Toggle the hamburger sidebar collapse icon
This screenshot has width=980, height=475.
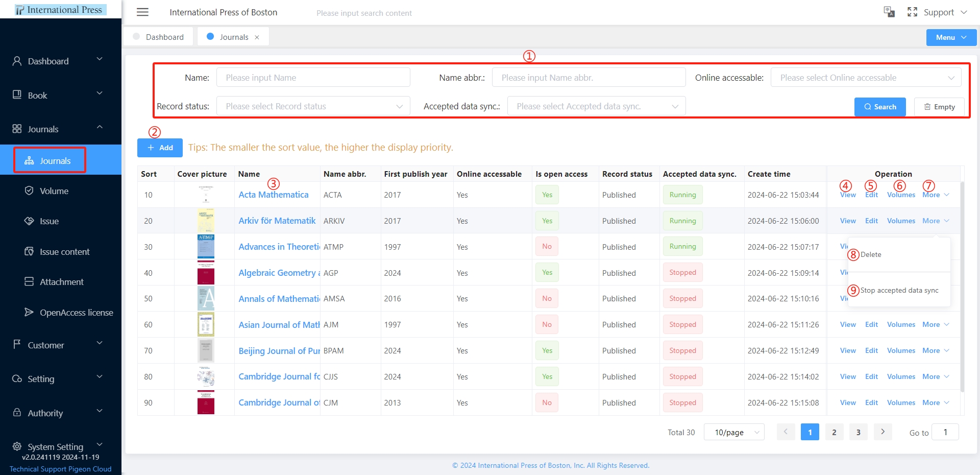click(143, 12)
